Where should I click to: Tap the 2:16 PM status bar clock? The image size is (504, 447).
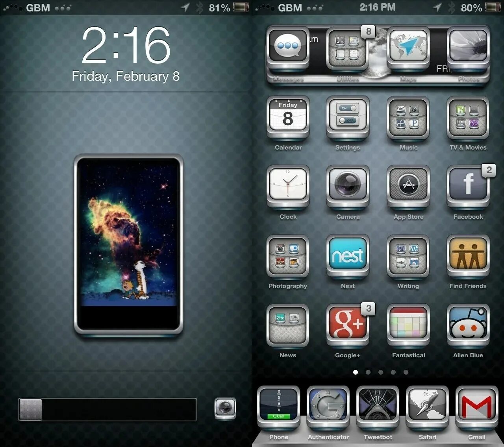click(x=377, y=7)
